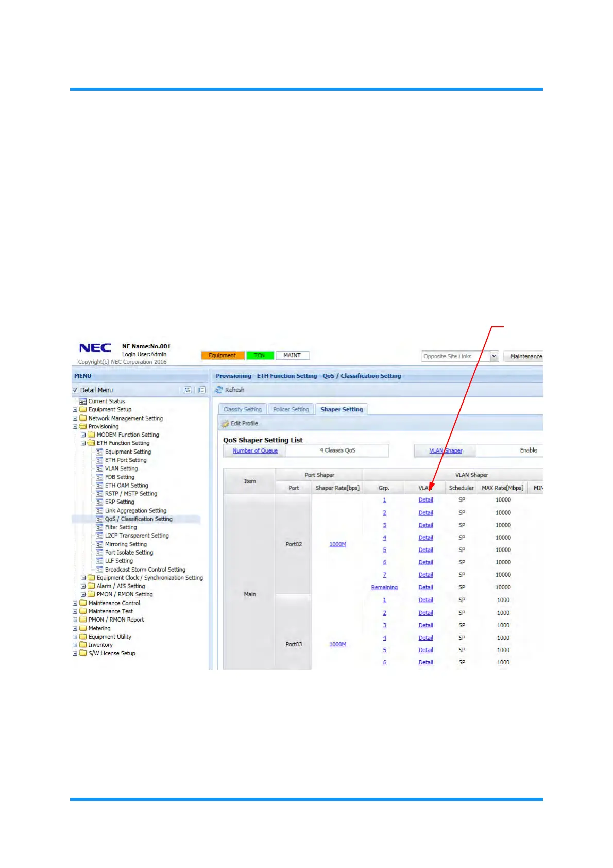Click the green TCN status indicator

pos(260,355)
